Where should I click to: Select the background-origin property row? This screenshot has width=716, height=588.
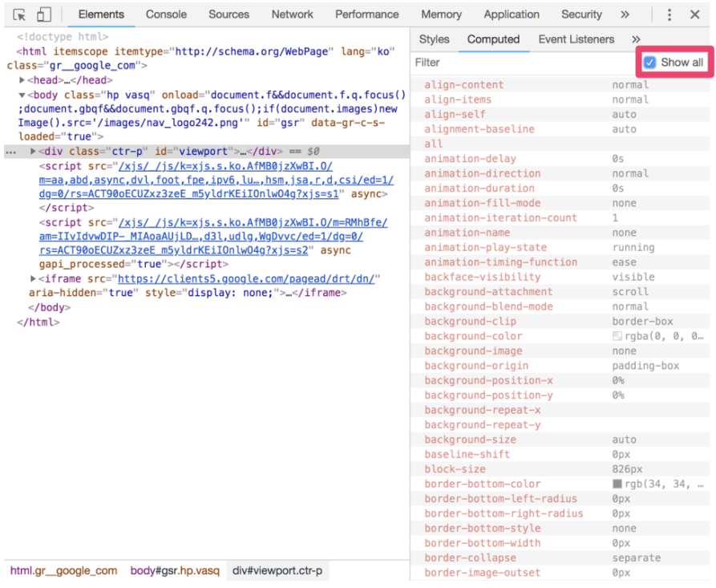[x=560, y=366]
